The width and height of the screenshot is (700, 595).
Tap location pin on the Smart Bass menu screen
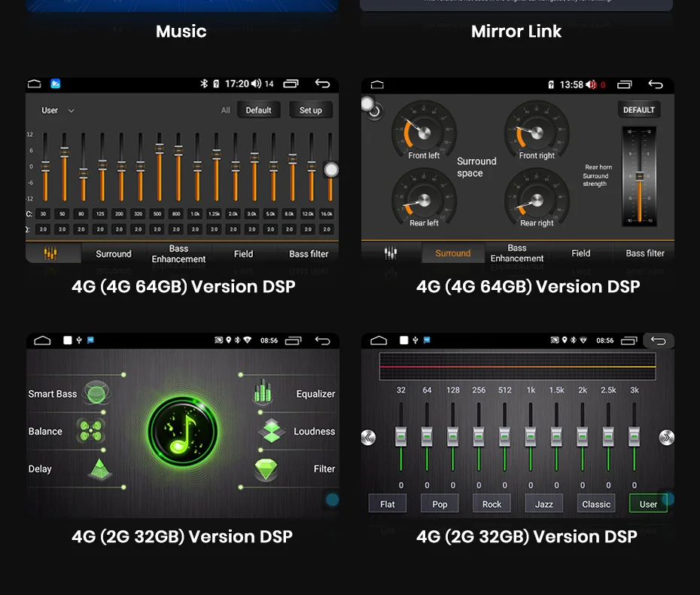[x=229, y=340]
